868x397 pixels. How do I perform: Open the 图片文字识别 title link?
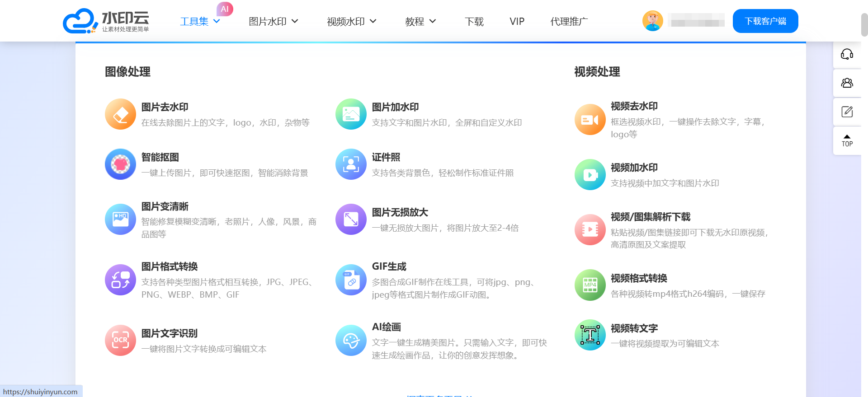point(170,333)
